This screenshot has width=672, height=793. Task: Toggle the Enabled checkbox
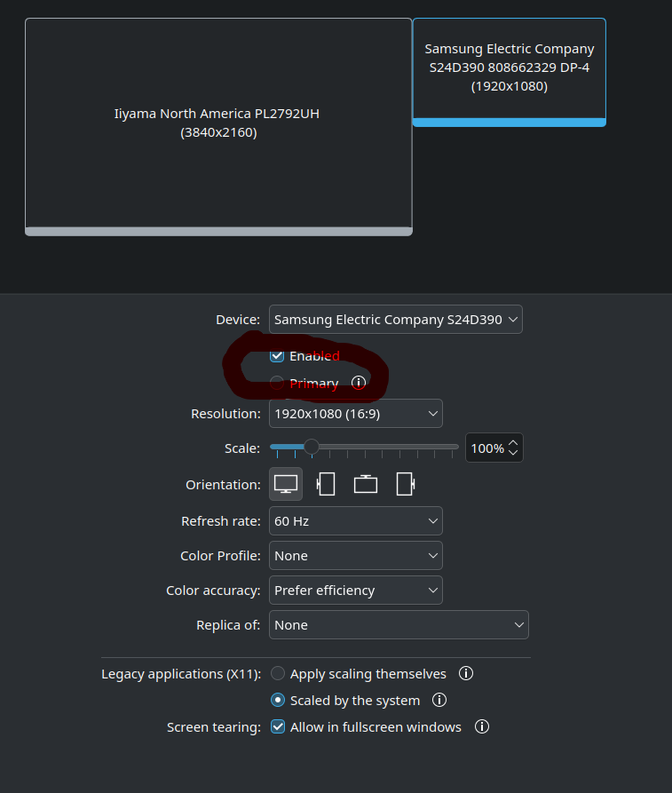[277, 356]
